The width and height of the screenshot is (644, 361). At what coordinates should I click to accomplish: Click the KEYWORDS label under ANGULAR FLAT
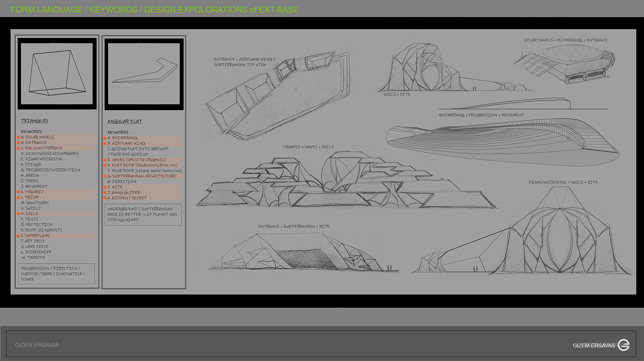coord(118,132)
